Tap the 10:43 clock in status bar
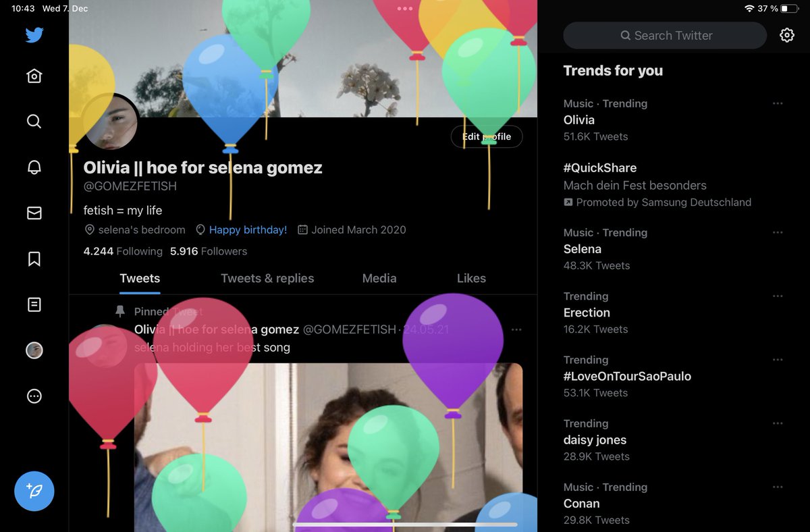Screen dimensions: 810x532 click(23, 9)
